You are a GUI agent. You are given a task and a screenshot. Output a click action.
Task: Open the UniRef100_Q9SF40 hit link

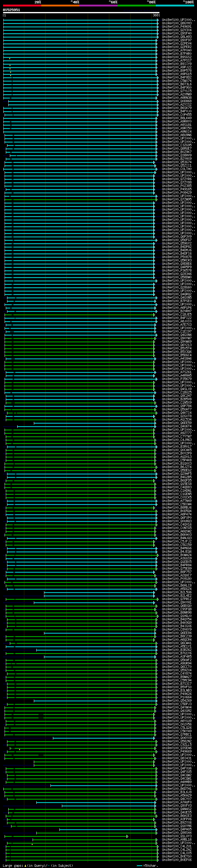177,33
